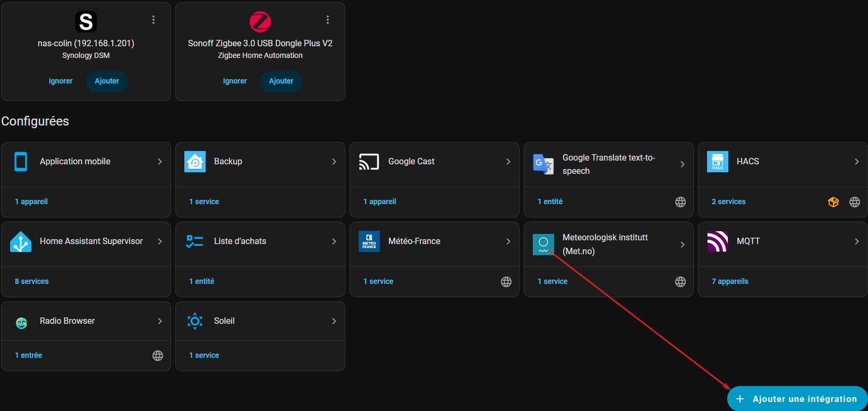Screen dimensions: 868x411
Task: Click the cloud globe icon on Radio Browser card
Action: point(158,356)
